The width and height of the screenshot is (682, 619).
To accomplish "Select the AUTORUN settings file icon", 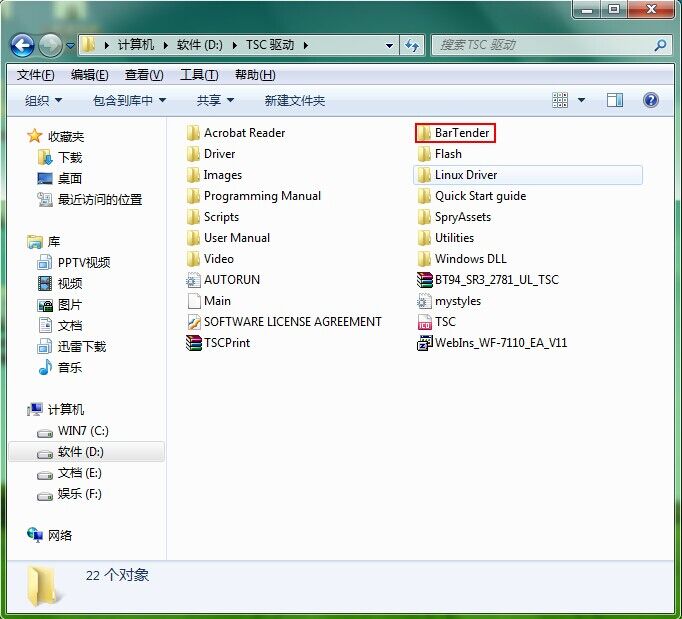I will 193,280.
